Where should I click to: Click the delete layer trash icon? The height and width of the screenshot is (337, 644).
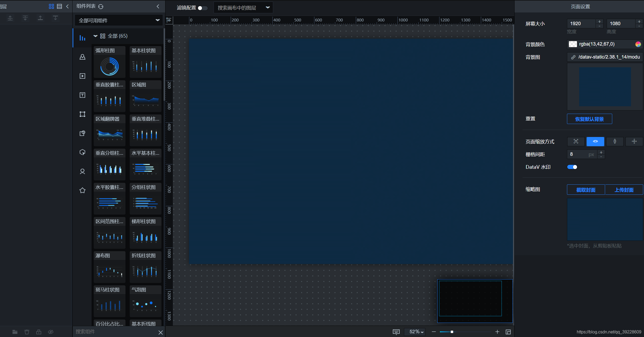pos(27,332)
